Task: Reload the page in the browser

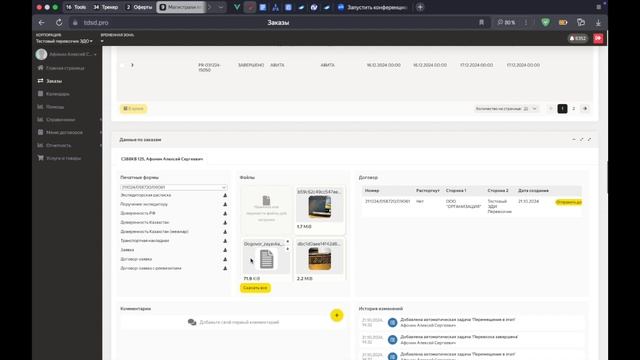Action: click(x=59, y=22)
